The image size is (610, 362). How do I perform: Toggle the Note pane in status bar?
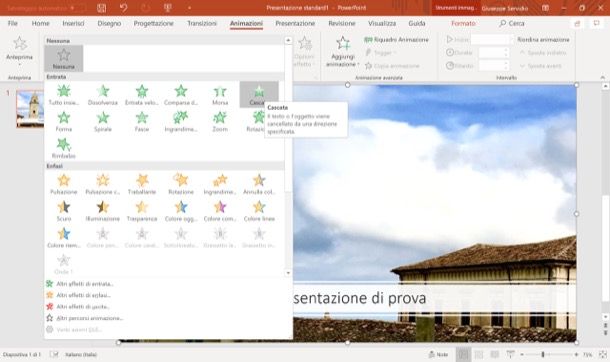[x=438, y=354]
